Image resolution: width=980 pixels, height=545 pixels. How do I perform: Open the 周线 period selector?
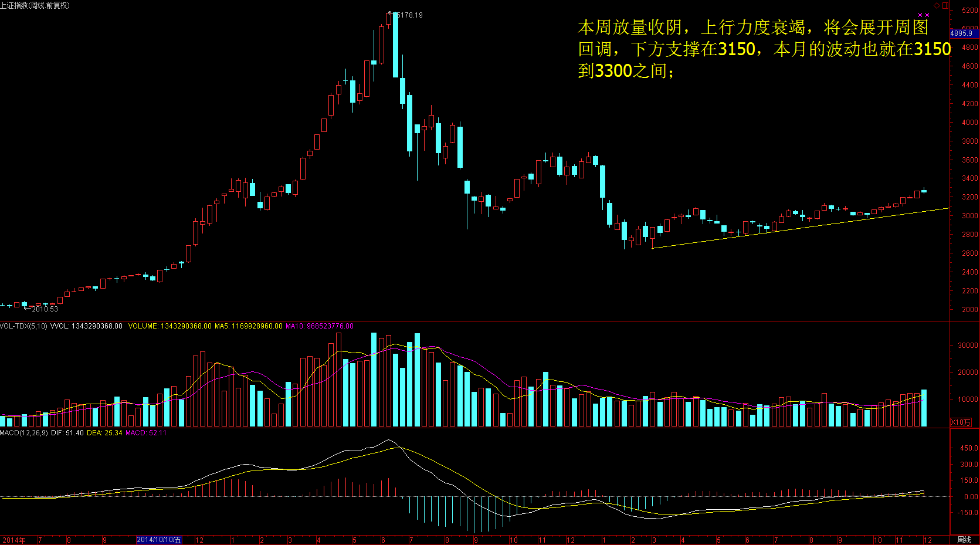point(964,540)
